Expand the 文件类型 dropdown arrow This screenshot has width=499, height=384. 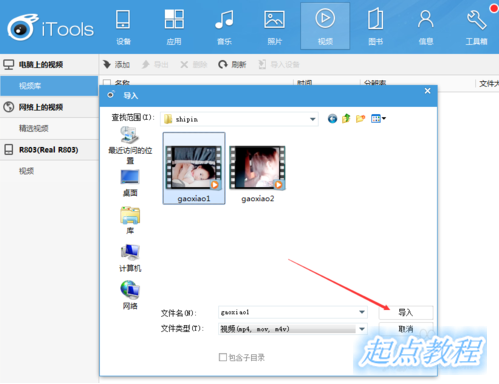(362, 329)
